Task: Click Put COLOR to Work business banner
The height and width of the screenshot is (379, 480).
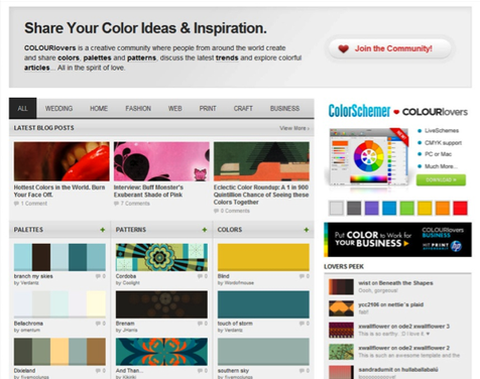Action: tap(398, 240)
